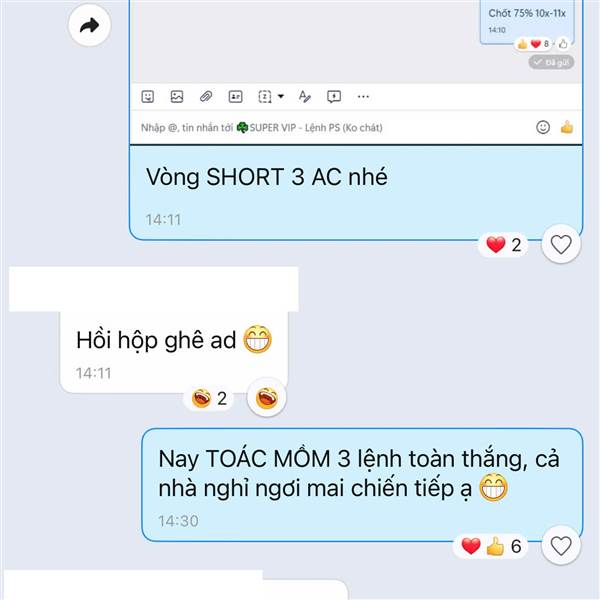Open the emoji smiley picker in input
This screenshot has height=600, width=600.
(543, 127)
